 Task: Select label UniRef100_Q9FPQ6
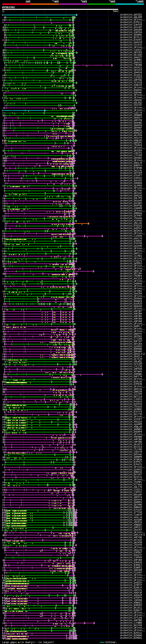131,80
